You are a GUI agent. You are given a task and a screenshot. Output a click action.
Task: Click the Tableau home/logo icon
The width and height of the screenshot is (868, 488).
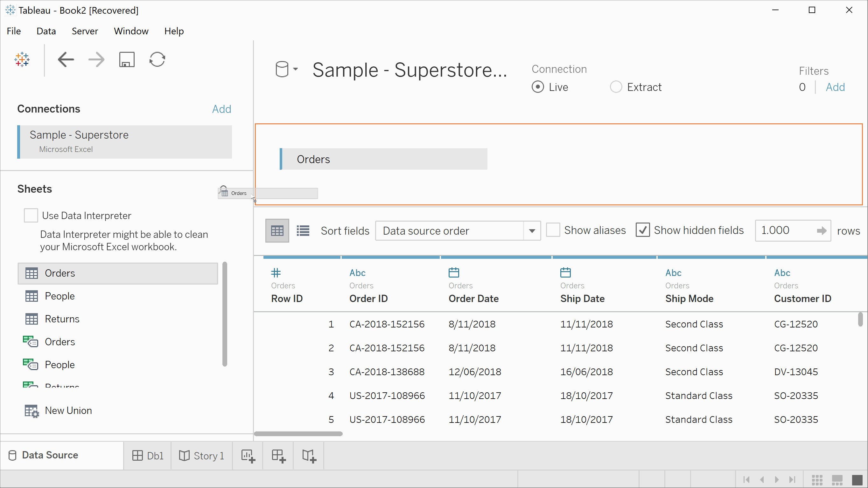point(22,59)
